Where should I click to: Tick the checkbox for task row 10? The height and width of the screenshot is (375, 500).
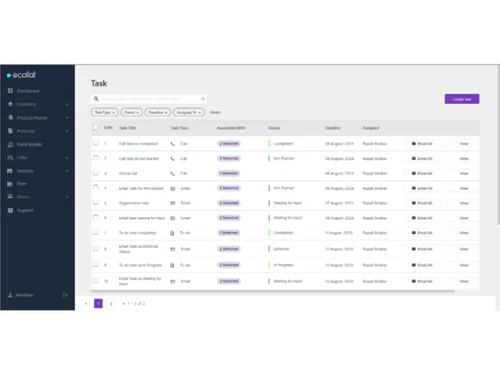click(96, 281)
